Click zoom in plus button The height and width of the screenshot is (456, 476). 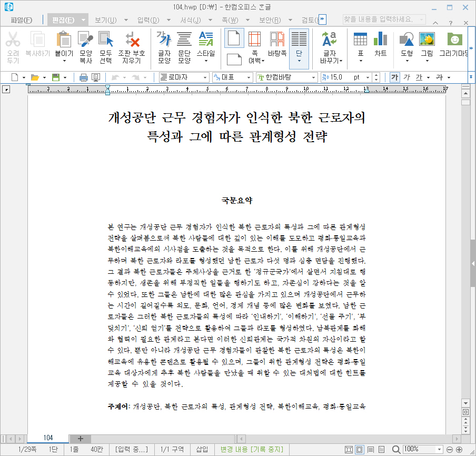pyautogui.click(x=459, y=449)
